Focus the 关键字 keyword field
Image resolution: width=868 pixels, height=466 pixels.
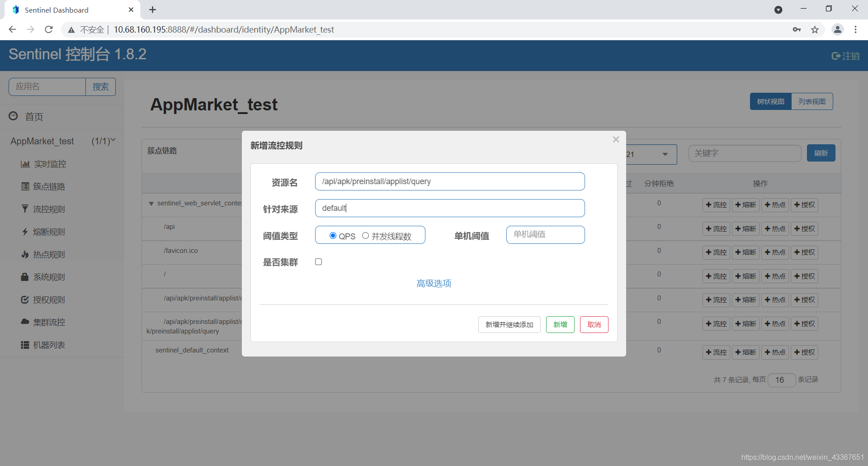tap(745, 153)
